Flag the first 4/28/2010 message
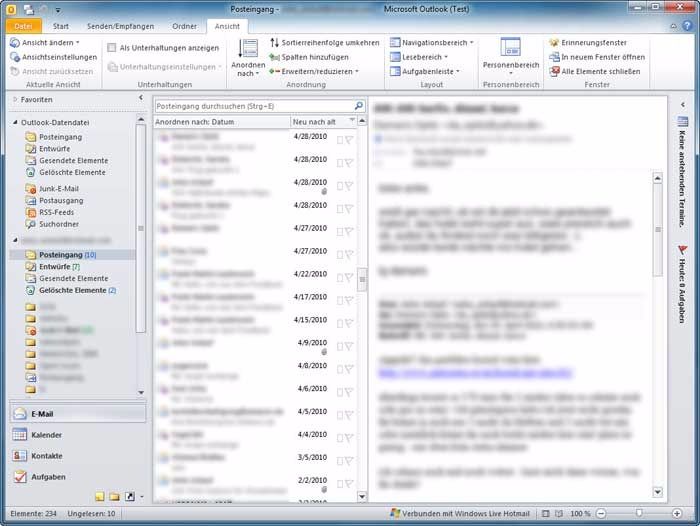 [349, 140]
